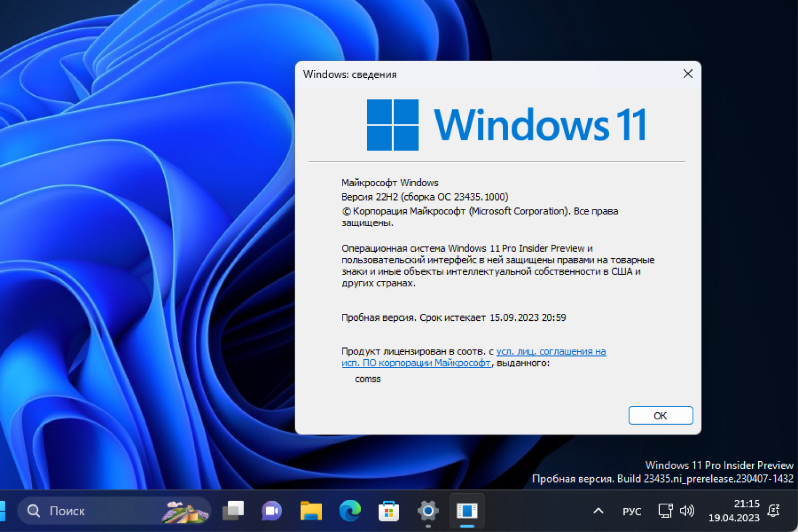Open File Explorer from the taskbar
The image size is (798, 532).
(x=311, y=511)
